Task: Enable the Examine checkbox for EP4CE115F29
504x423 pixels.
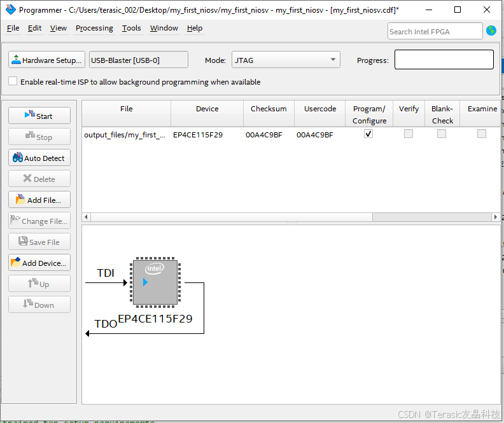Action: coord(482,134)
